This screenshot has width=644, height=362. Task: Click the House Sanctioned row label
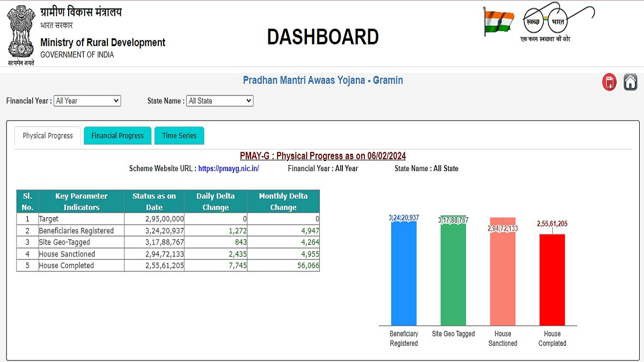point(67,254)
